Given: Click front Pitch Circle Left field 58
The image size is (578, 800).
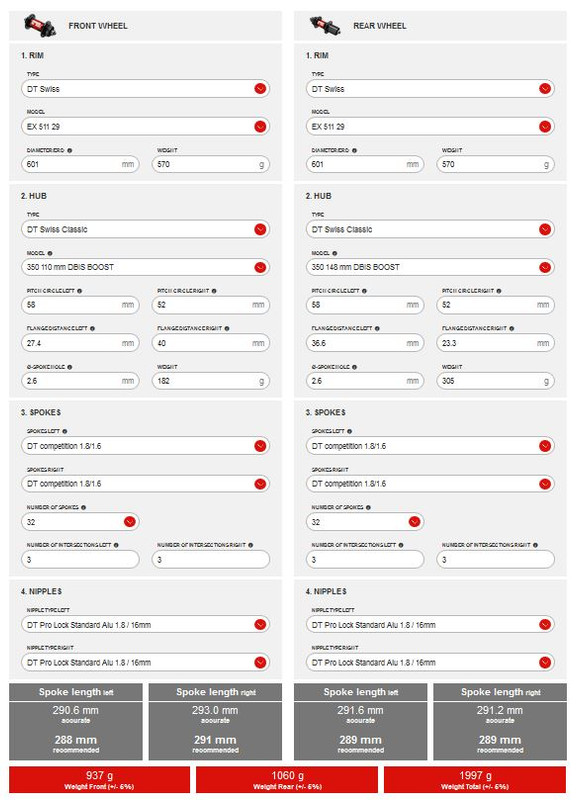Looking at the screenshot, I should [80, 305].
